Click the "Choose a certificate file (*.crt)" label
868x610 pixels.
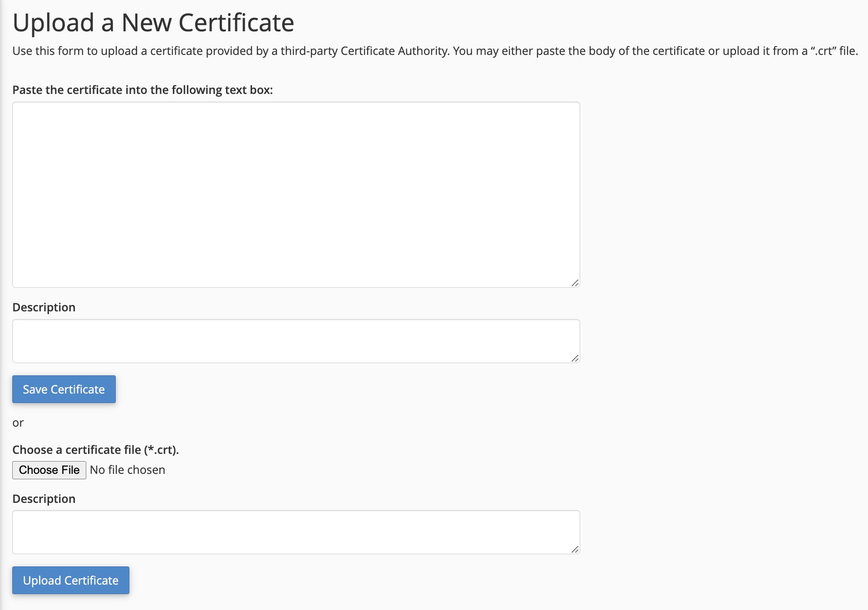tap(96, 450)
